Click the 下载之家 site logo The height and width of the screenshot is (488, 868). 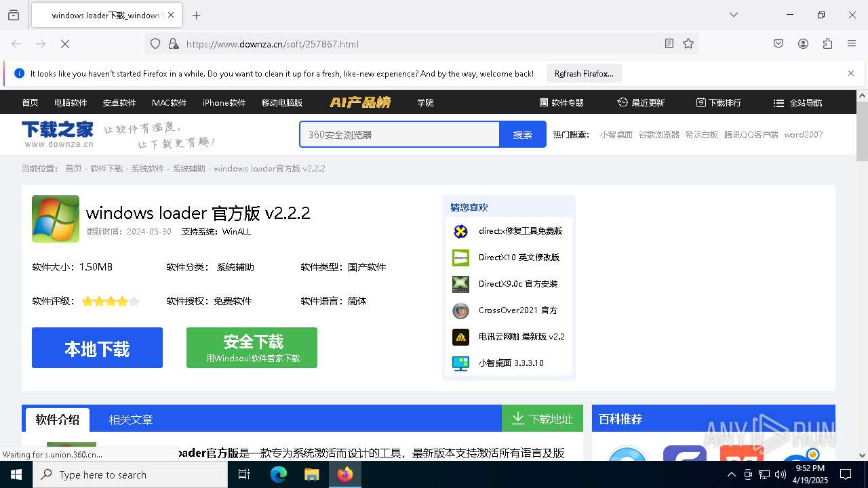58,134
